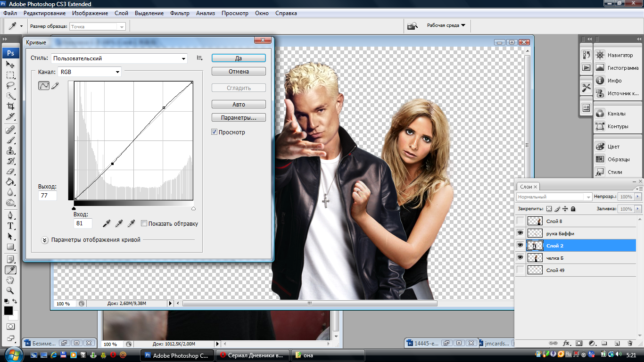The width and height of the screenshot is (644, 362).
Task: Click the delete layer trash icon
Action: (629, 343)
